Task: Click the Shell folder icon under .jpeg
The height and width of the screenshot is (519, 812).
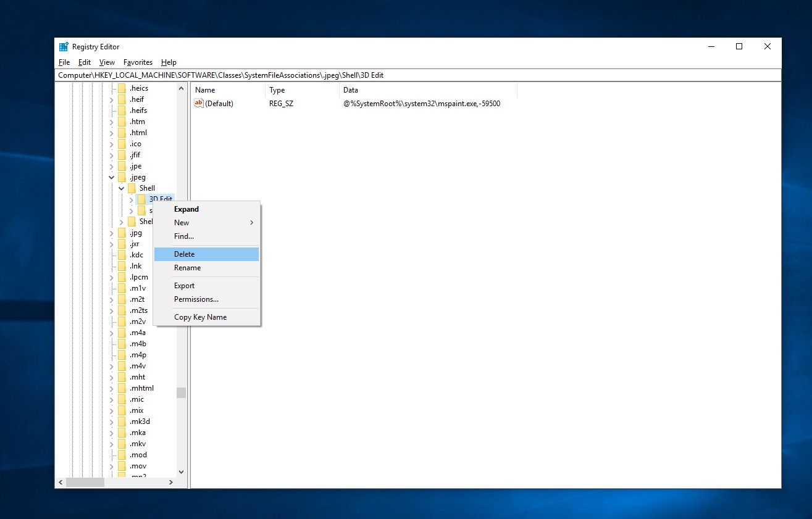Action: click(x=132, y=188)
